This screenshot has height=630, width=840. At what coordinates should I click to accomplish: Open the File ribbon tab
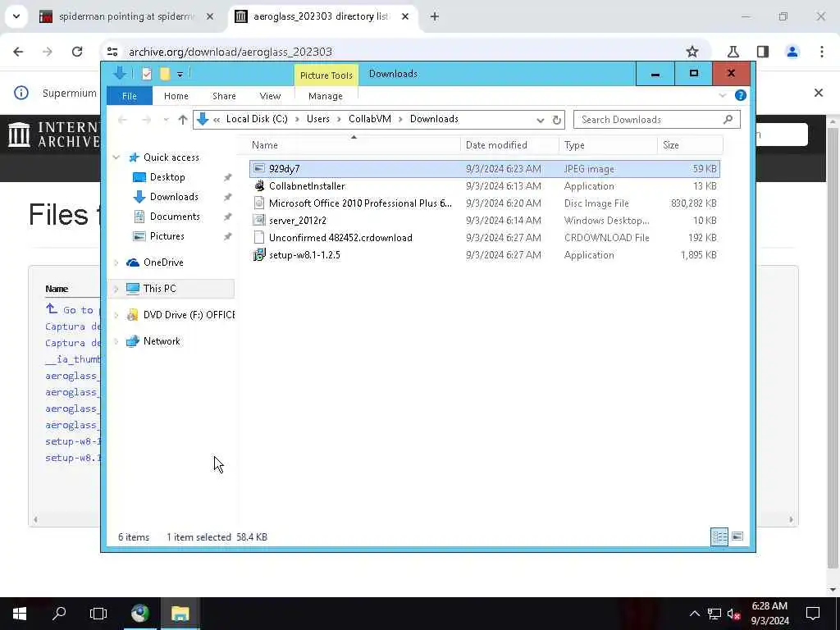click(x=129, y=96)
